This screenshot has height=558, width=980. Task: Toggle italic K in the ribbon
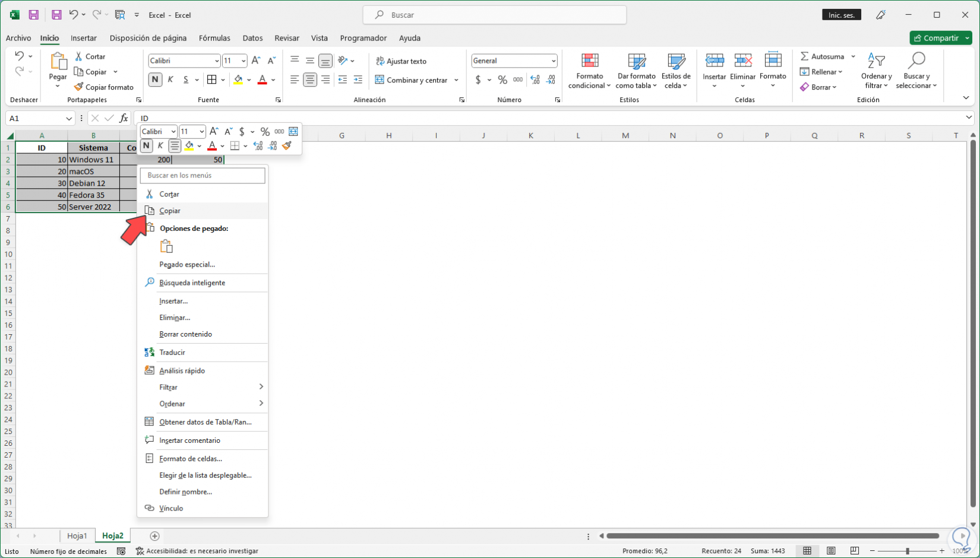click(170, 80)
